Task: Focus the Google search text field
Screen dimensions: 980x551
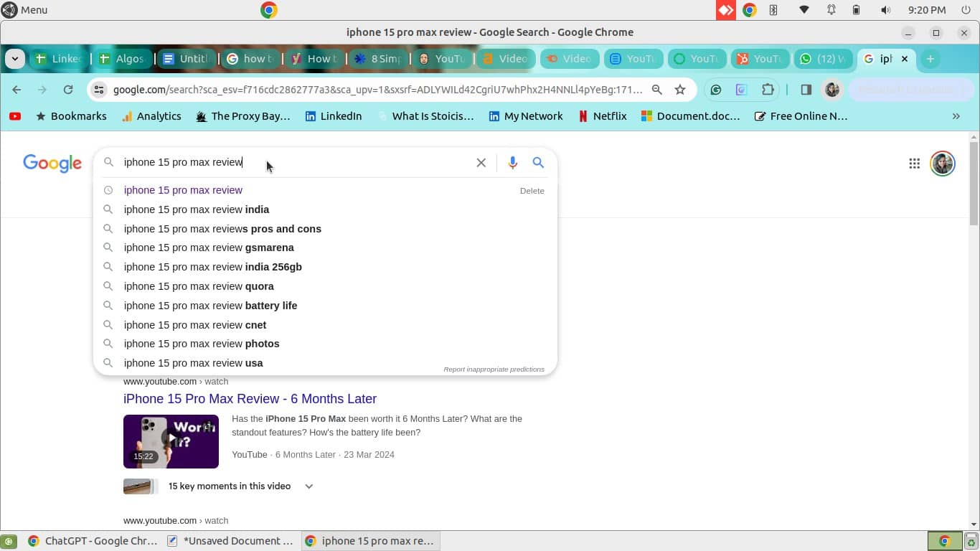Action: [x=294, y=162]
